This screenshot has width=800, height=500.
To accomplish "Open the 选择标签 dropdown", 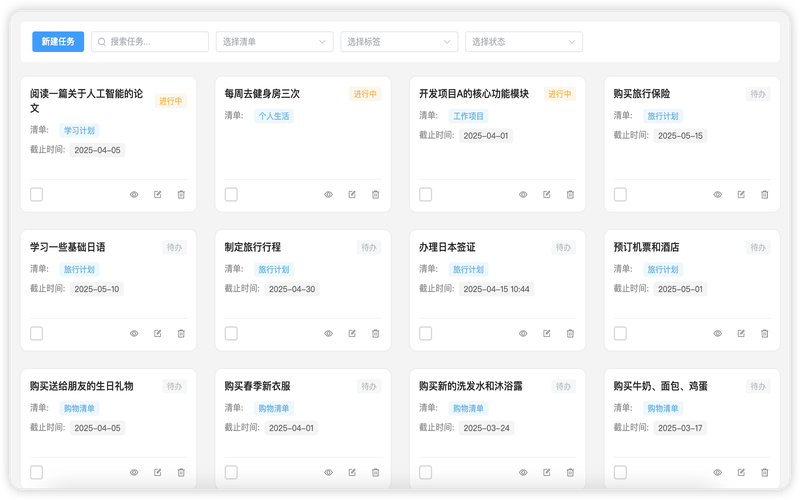I will pos(399,41).
